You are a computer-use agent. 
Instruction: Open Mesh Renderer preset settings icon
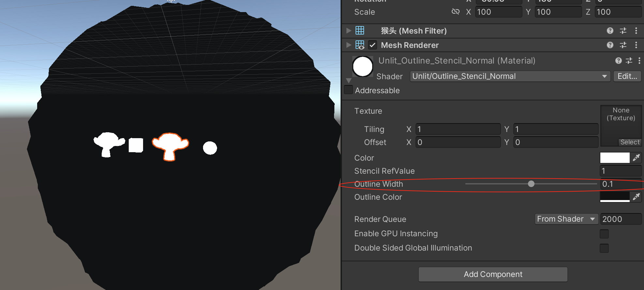coord(623,45)
